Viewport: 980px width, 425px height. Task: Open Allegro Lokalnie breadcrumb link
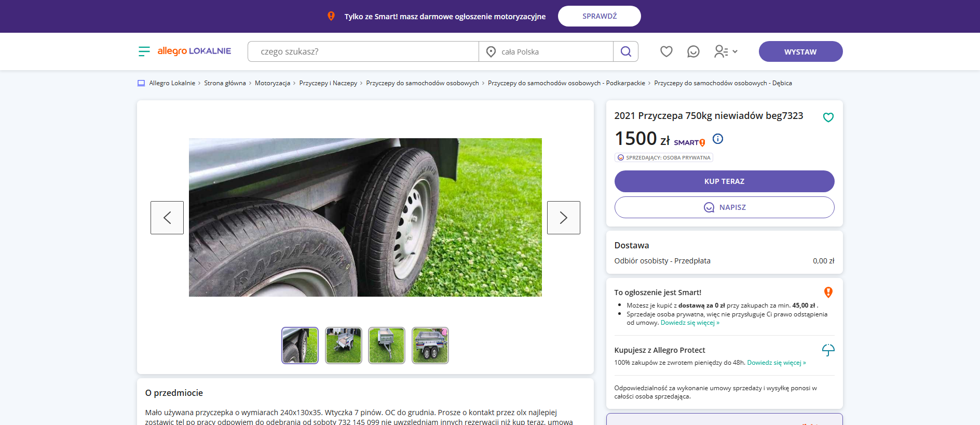pos(172,83)
